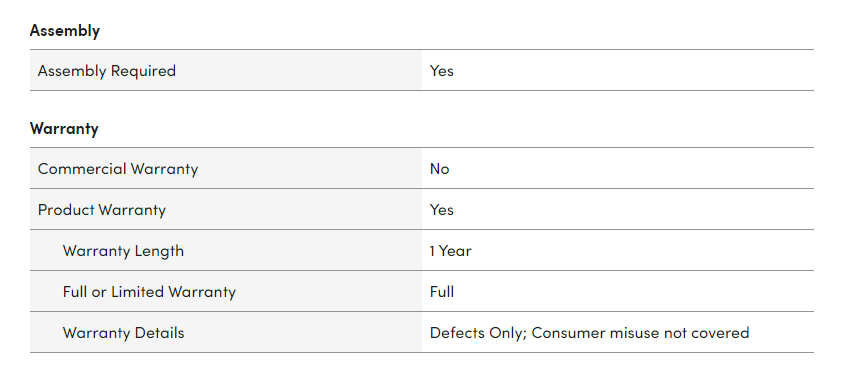The height and width of the screenshot is (377, 843).
Task: Click the Yes value for Product Warranty
Action: pyautogui.click(x=441, y=210)
